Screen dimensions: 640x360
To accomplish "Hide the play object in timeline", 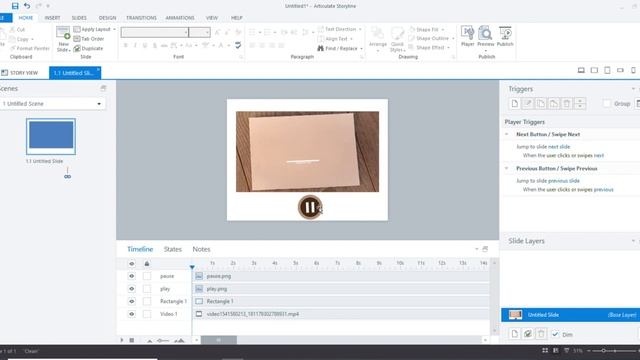I will click(131, 289).
